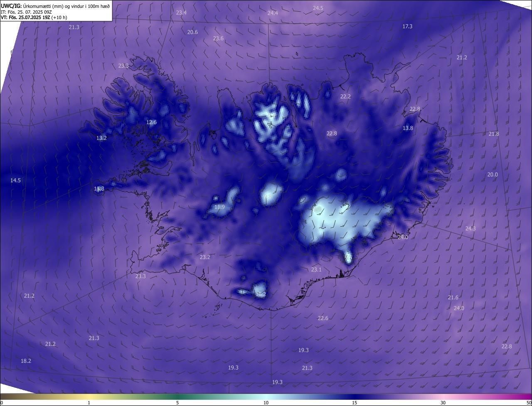Select the 13.8 value in eastern Iceland
Screen dimensions: 532x406
(x=408, y=128)
